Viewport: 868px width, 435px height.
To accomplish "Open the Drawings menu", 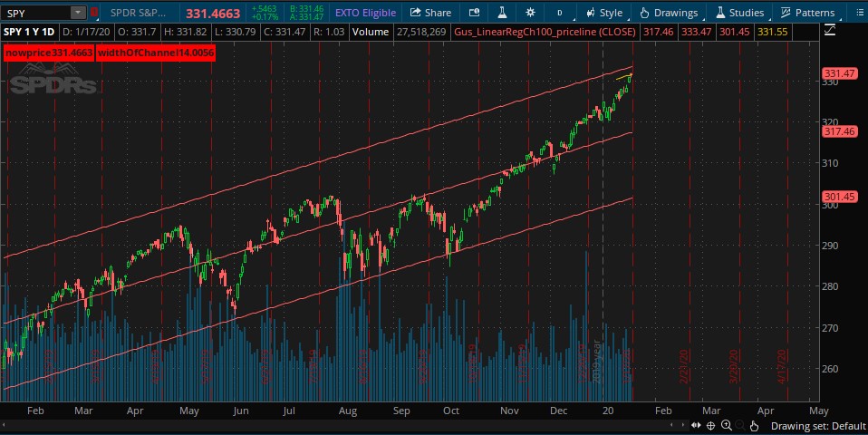I will (670, 12).
